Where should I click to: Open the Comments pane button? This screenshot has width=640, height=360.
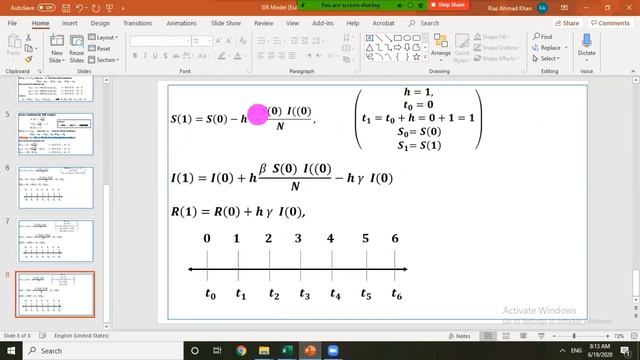pyautogui.click(x=611, y=23)
